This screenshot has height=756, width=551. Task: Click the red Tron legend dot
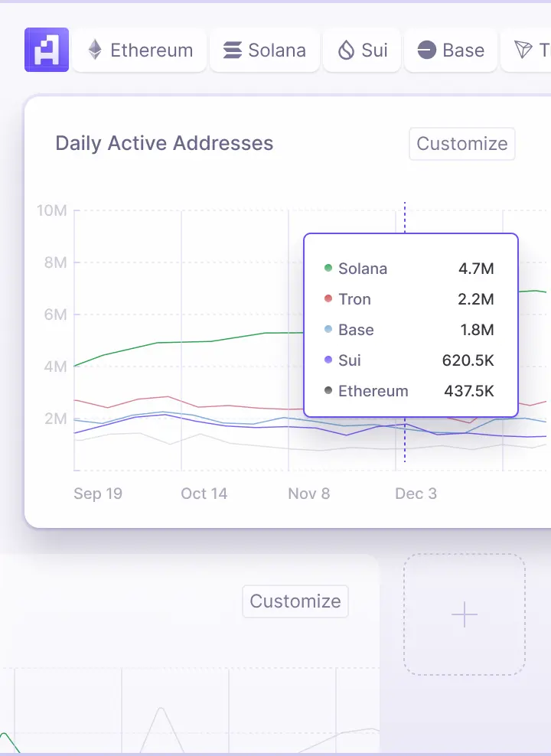click(328, 298)
